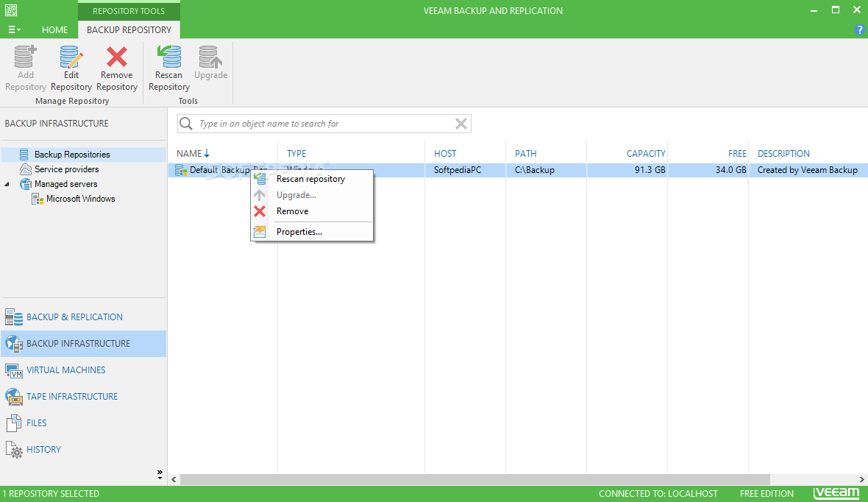Click the Rescan Repository ribbon icon
The width and height of the screenshot is (868, 502).
[x=169, y=57]
